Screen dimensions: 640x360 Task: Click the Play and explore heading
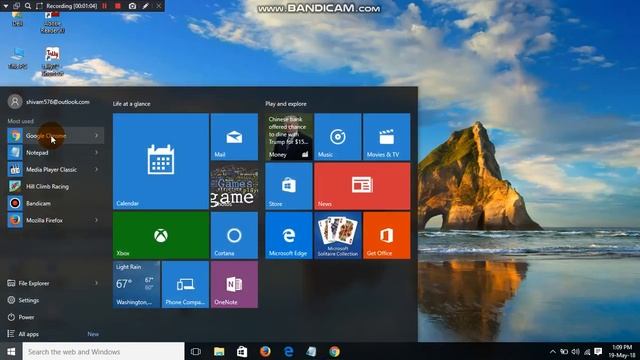coord(286,104)
